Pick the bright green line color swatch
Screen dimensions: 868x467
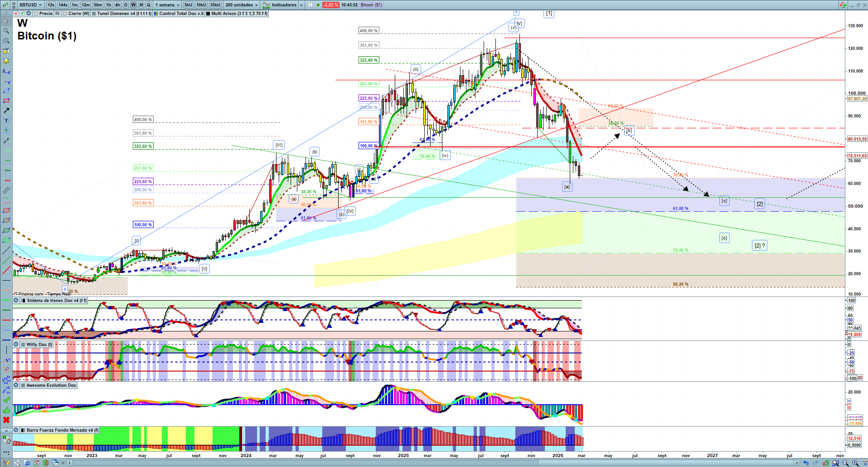point(6,300)
